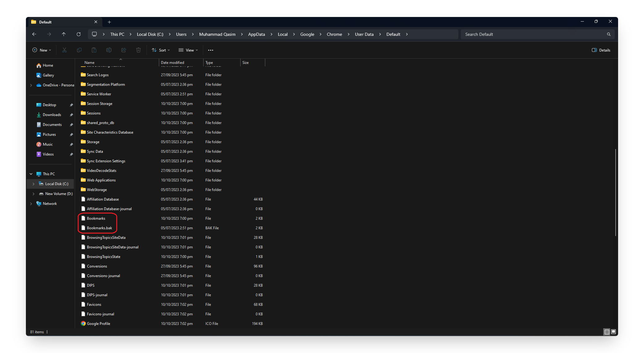Switch to details list view icon
Image resolution: width=644 pixels, height=353 pixels.
pyautogui.click(x=607, y=332)
